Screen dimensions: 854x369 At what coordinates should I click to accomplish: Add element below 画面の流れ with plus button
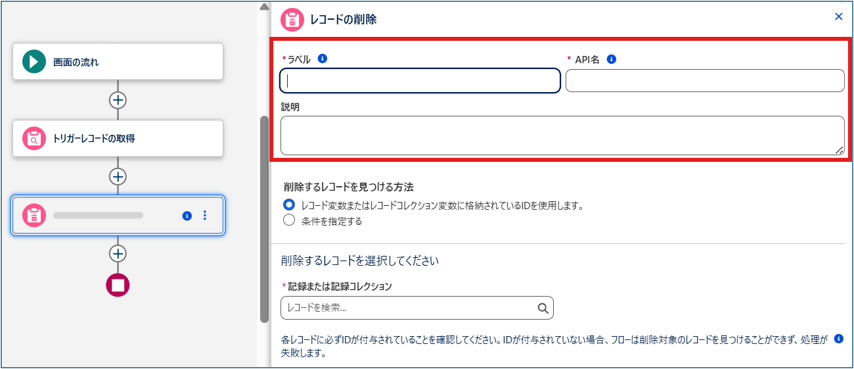pos(118,100)
